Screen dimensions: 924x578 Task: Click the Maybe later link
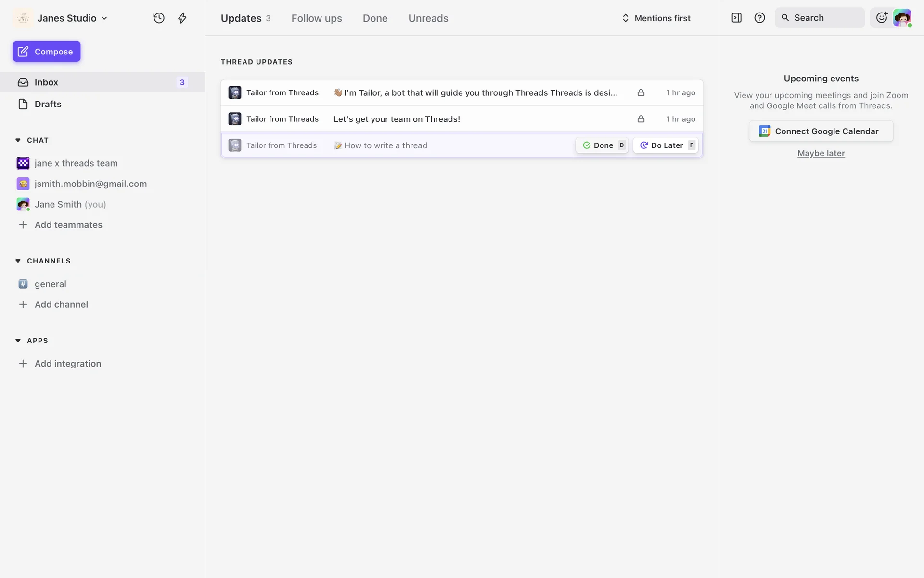click(821, 153)
